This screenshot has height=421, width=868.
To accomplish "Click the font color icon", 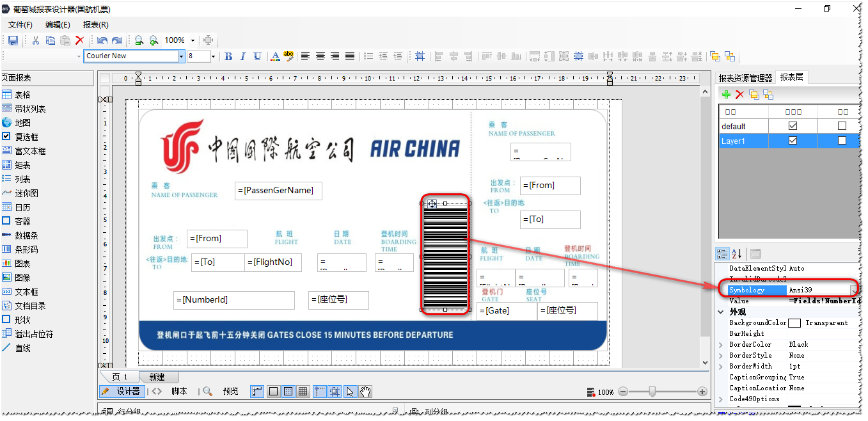I will pos(275,56).
